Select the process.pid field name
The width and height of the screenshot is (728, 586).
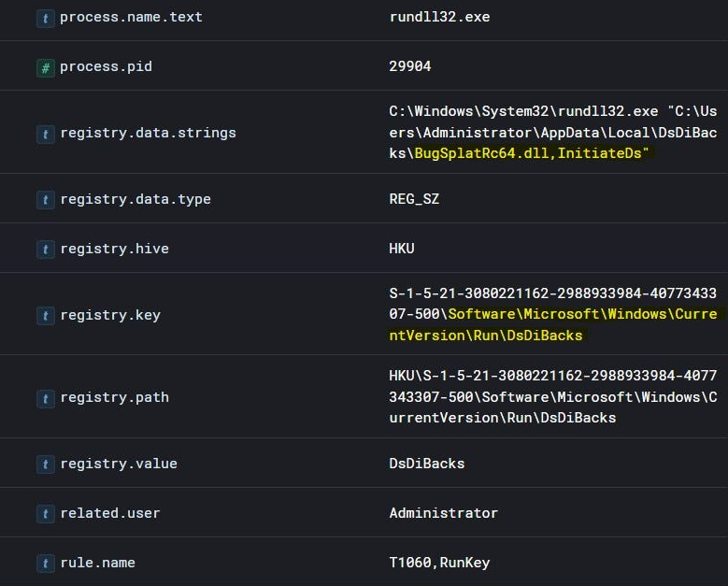[x=106, y=66]
